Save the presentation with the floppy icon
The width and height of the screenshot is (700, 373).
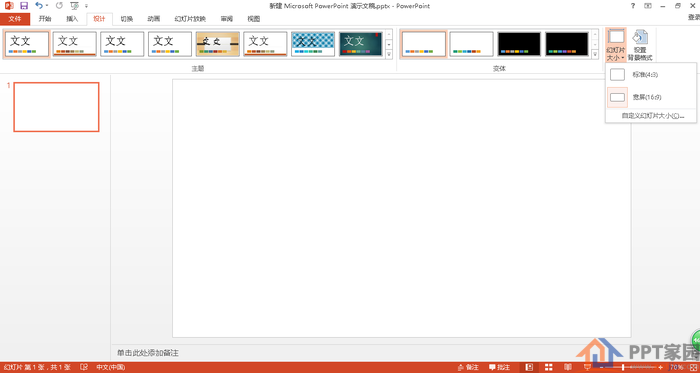click(24, 6)
